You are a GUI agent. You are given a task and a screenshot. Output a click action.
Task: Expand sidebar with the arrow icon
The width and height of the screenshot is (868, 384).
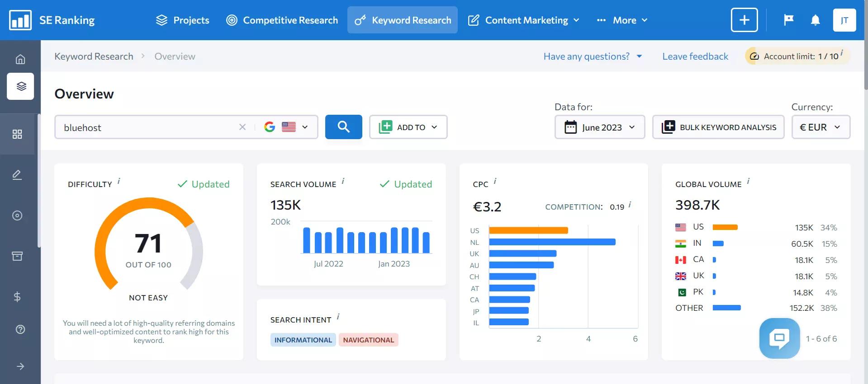[x=20, y=366]
